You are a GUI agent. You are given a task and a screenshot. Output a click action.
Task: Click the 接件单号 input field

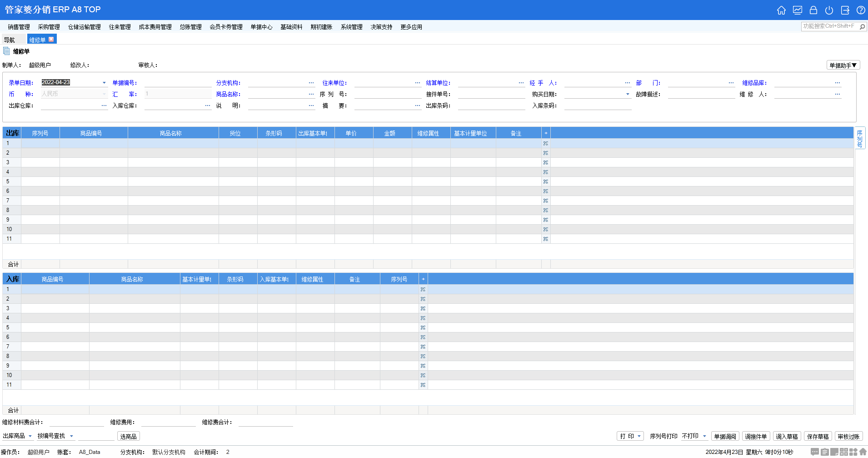click(x=491, y=94)
